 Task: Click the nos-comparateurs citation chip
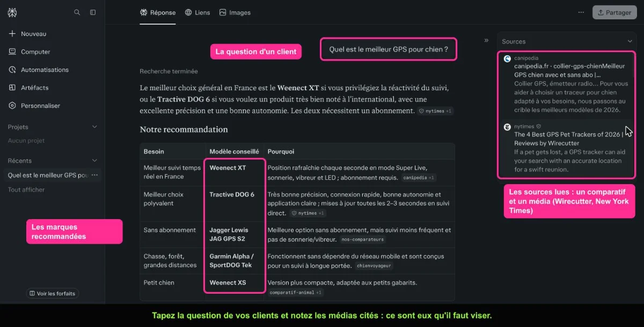pyautogui.click(x=363, y=239)
